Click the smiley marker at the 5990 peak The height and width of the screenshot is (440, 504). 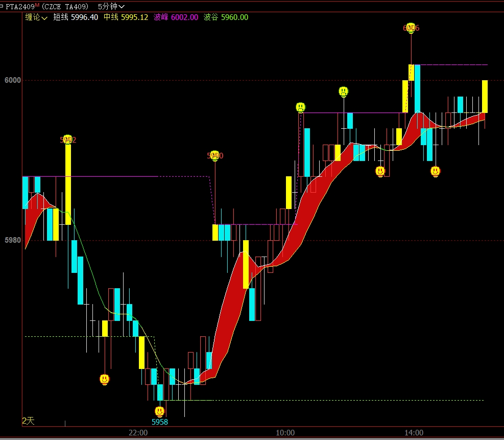[215, 155]
